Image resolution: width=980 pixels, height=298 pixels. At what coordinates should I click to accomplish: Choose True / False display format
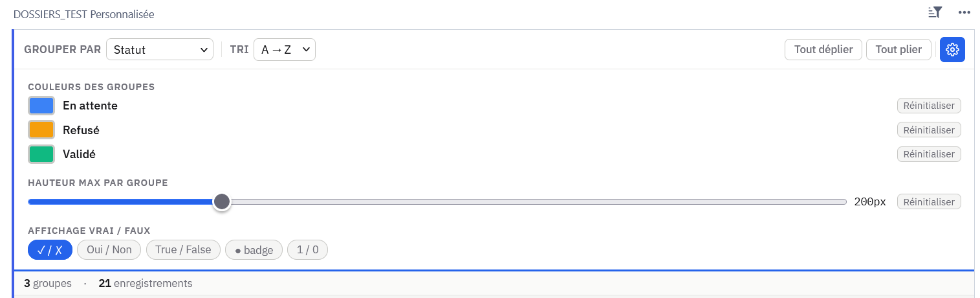pos(184,250)
